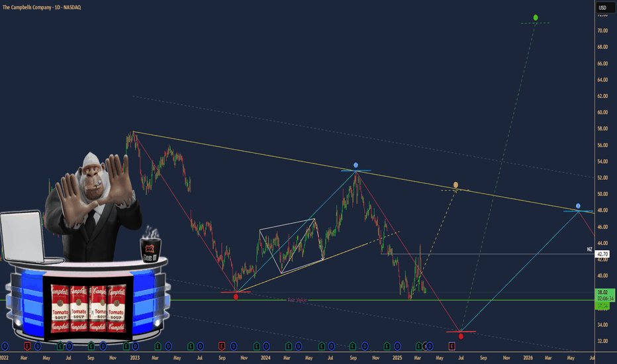Click the 2025 label on time axis
The image size is (617, 364).
click(x=397, y=357)
